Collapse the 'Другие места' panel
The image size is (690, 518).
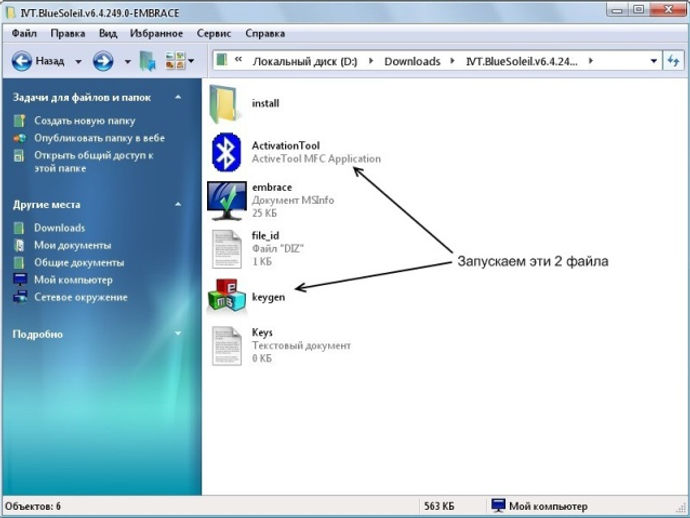pyautogui.click(x=178, y=204)
